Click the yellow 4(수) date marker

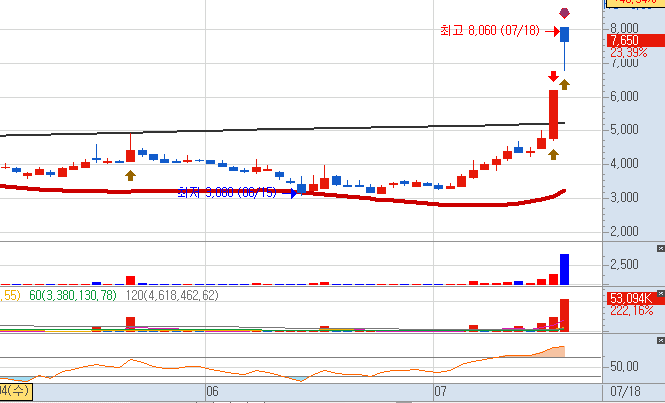coord(16,390)
